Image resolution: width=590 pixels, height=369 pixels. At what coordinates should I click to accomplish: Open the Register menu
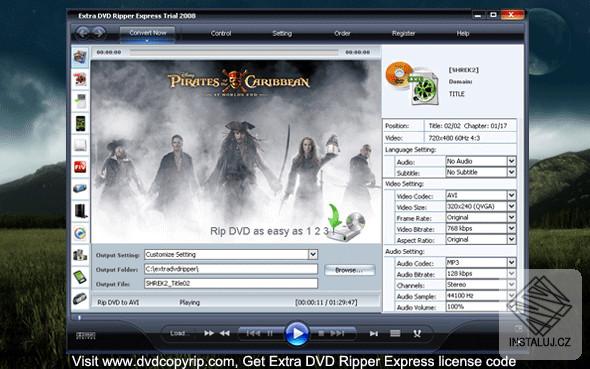[x=403, y=33]
